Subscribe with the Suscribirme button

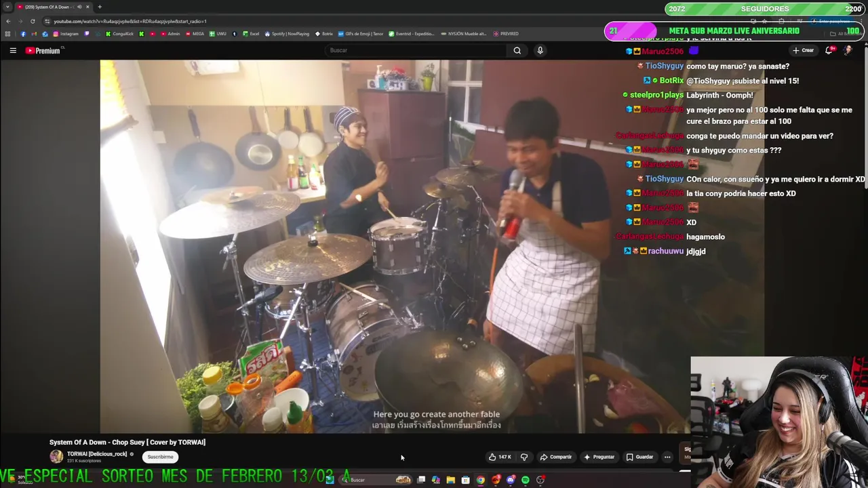pyautogui.click(x=161, y=457)
